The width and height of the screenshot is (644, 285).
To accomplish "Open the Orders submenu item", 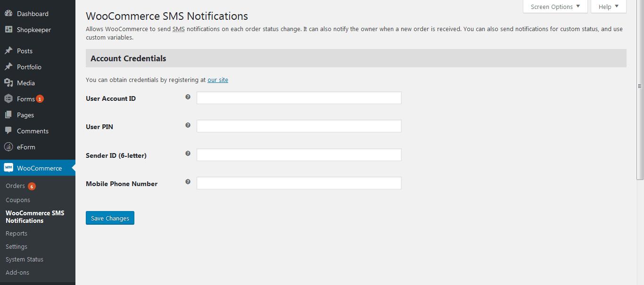I will pos(16,186).
